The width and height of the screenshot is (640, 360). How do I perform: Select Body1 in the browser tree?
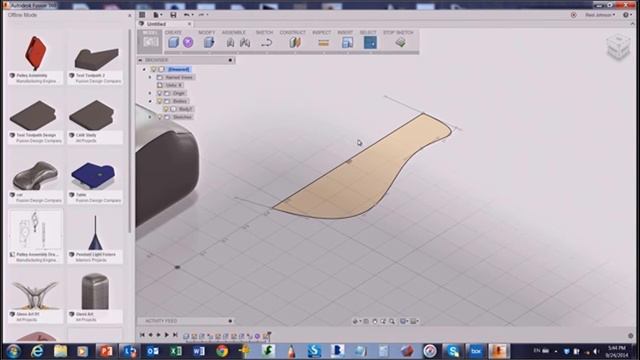[185, 109]
